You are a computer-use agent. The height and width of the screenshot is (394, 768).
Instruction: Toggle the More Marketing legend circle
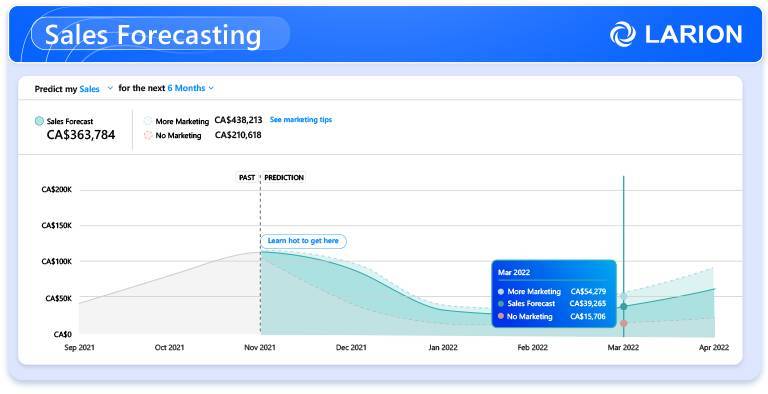pos(148,121)
